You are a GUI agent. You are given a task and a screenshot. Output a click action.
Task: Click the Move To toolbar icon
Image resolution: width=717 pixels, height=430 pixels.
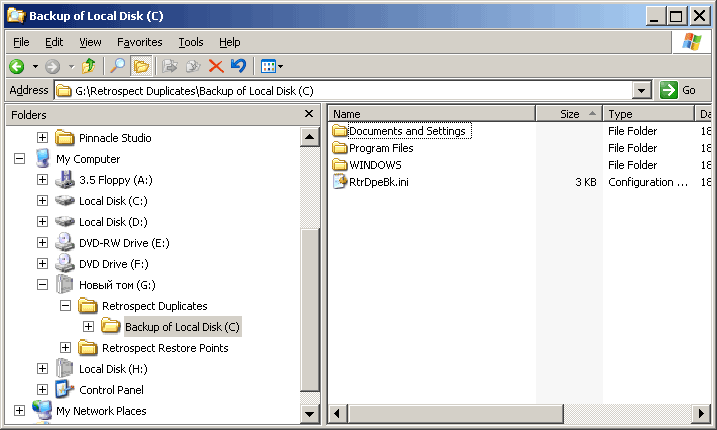click(170, 66)
